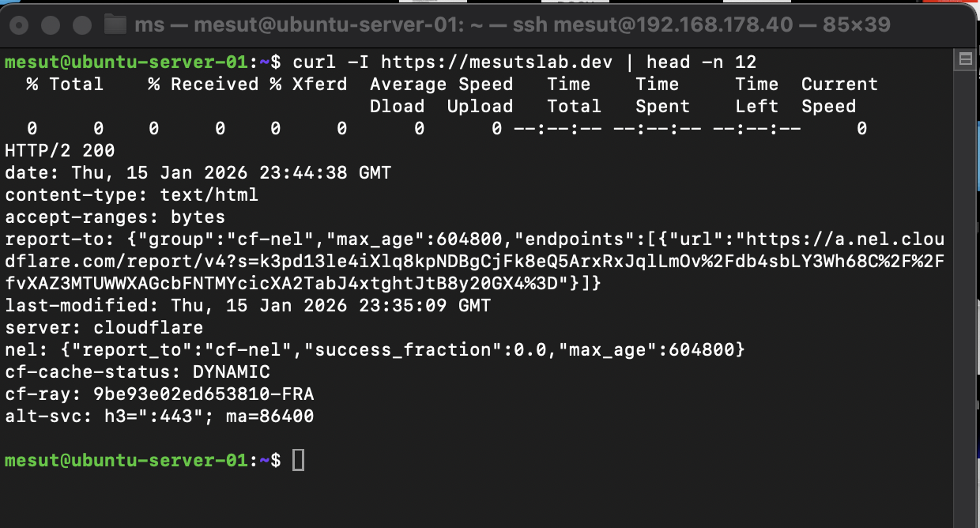Click the 'server: cloudflare' header line
This screenshot has height=528, width=980.
(104, 327)
